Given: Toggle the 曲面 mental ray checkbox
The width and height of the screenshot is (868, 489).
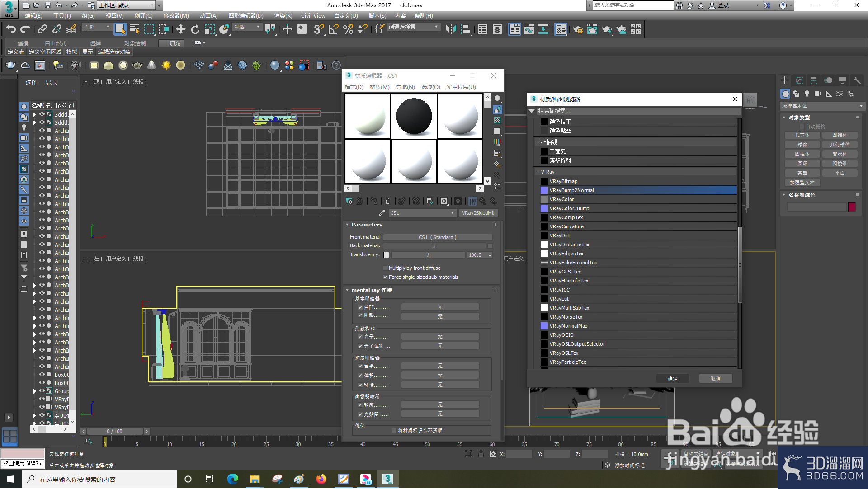Looking at the screenshot, I should (360, 307).
